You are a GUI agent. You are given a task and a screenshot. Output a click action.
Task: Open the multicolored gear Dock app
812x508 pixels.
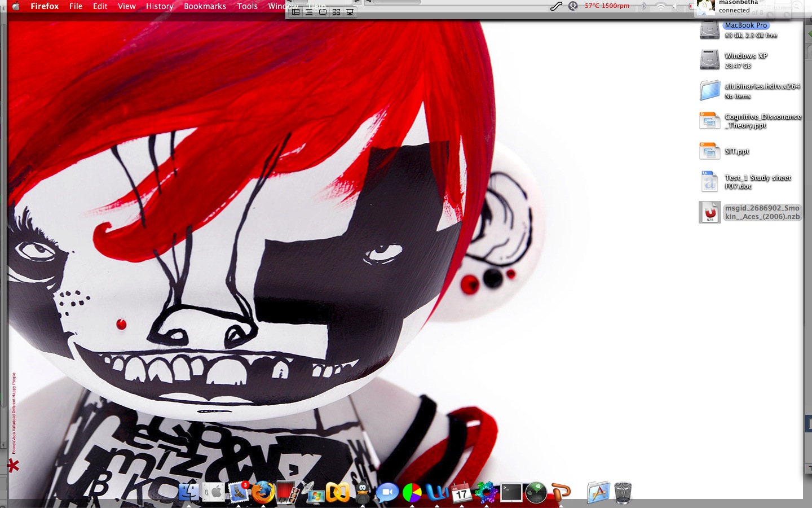tap(487, 492)
